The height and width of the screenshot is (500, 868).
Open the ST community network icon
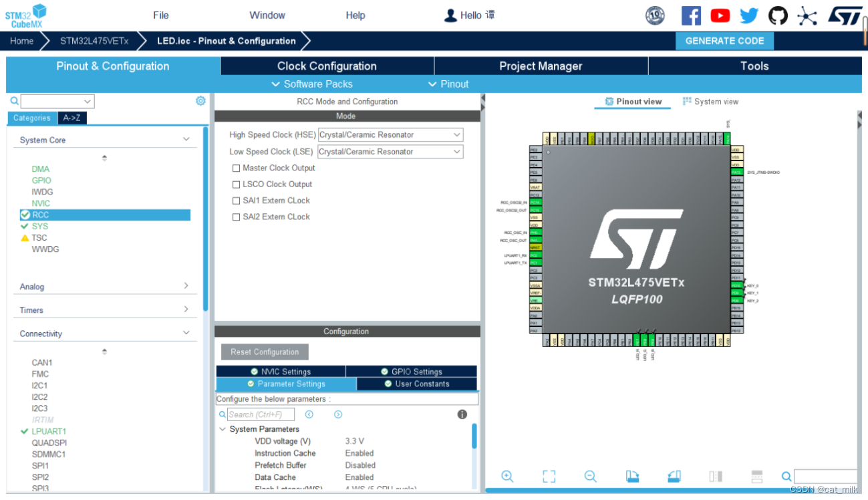point(807,15)
